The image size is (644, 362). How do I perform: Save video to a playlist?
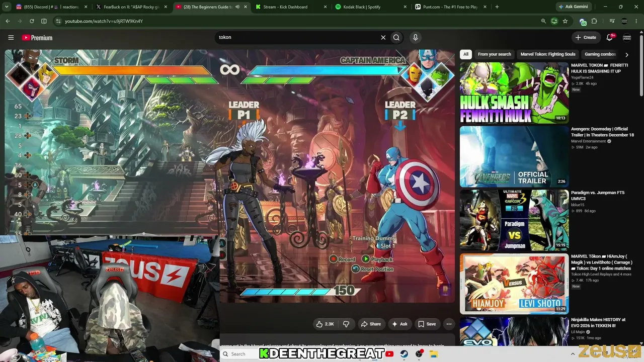click(427, 324)
